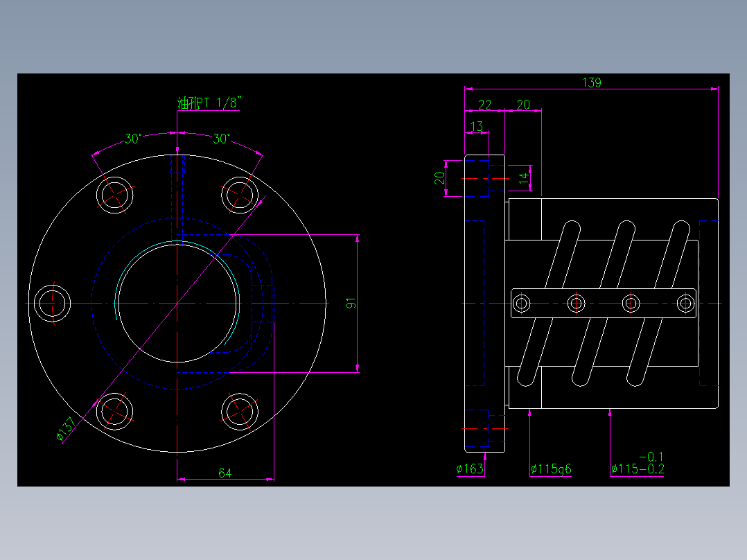The width and height of the screenshot is (747, 560).
Task: Select the "64" horizontal dimension text
Action: [225, 473]
